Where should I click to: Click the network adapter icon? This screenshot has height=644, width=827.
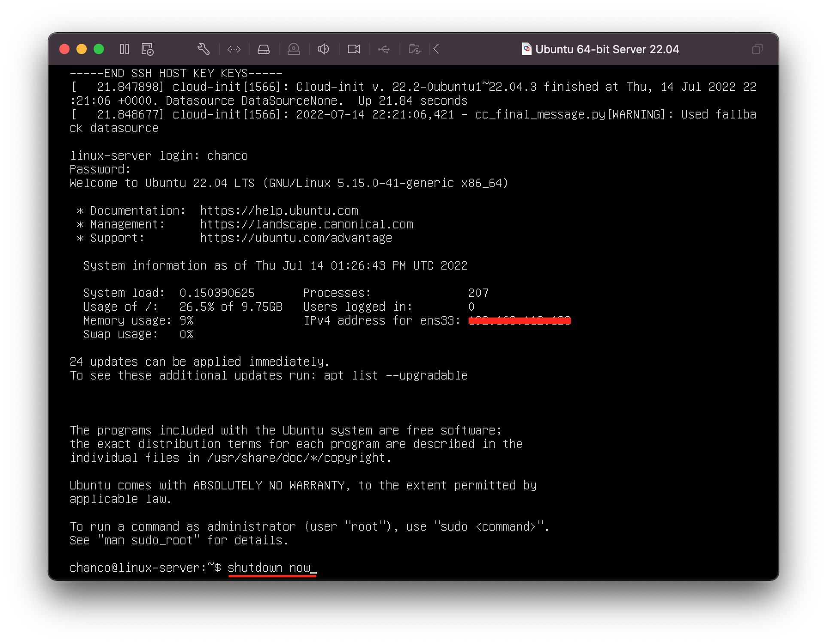click(x=234, y=49)
